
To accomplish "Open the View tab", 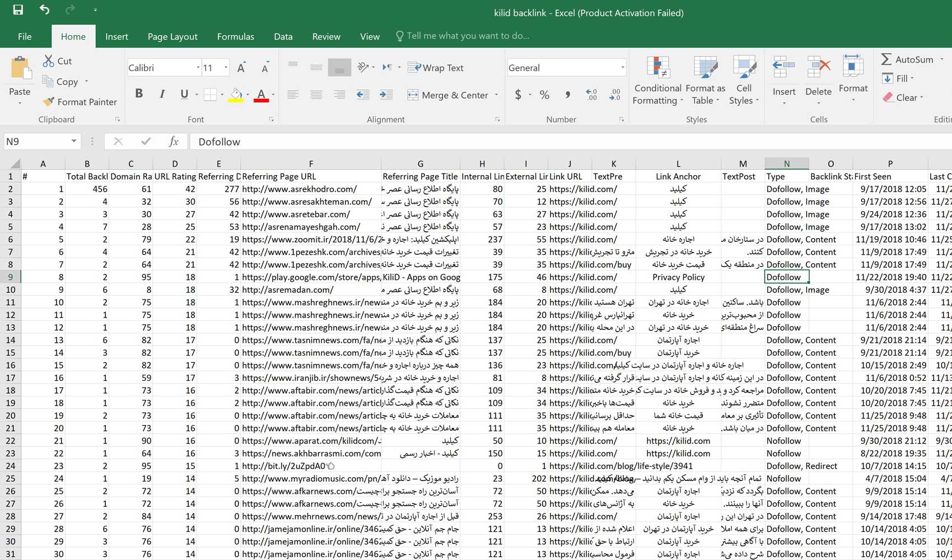I will point(370,36).
